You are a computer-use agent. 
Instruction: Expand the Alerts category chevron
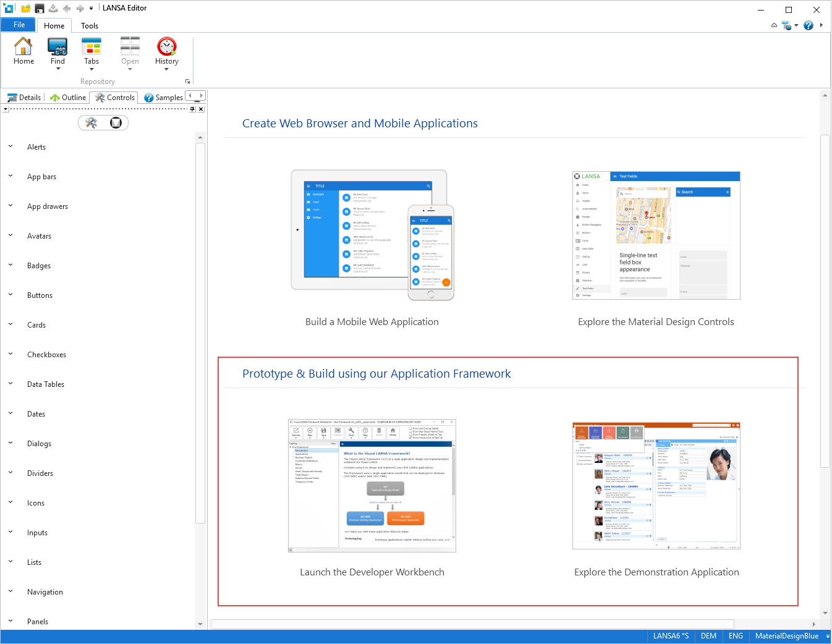click(11, 146)
